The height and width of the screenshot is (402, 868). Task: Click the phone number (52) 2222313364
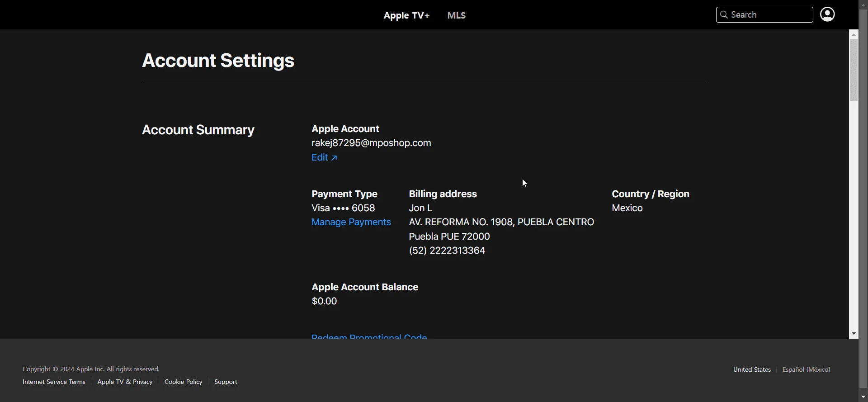[x=447, y=251]
